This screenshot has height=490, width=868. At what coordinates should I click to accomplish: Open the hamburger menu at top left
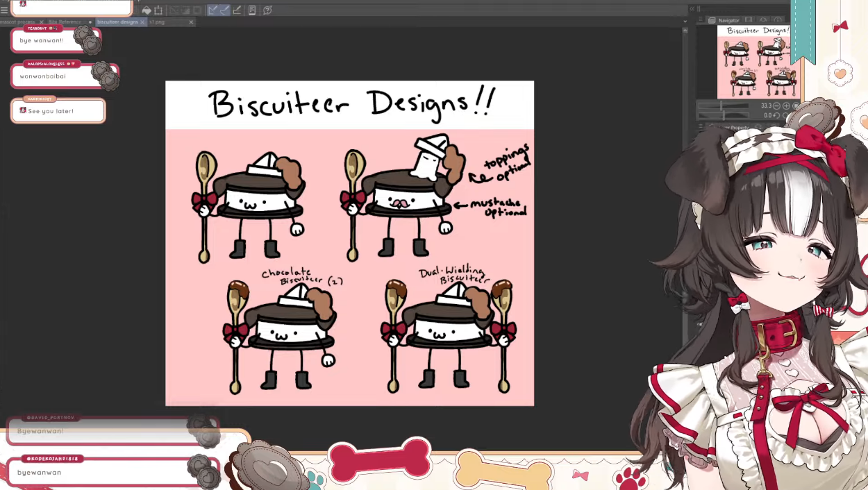[x=4, y=10]
